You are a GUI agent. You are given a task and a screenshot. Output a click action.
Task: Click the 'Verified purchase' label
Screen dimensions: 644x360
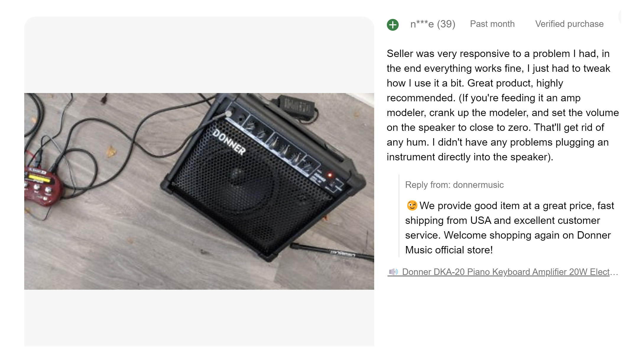[x=569, y=24]
